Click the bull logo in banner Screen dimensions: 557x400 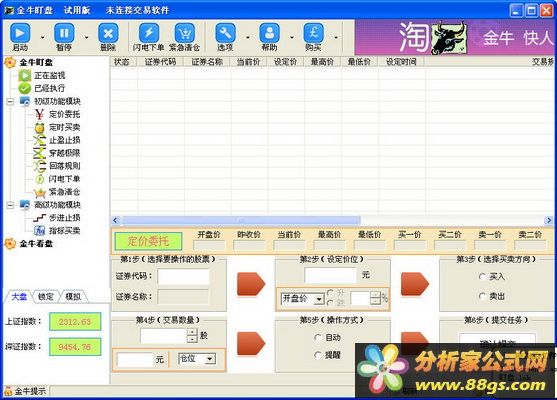click(x=449, y=38)
